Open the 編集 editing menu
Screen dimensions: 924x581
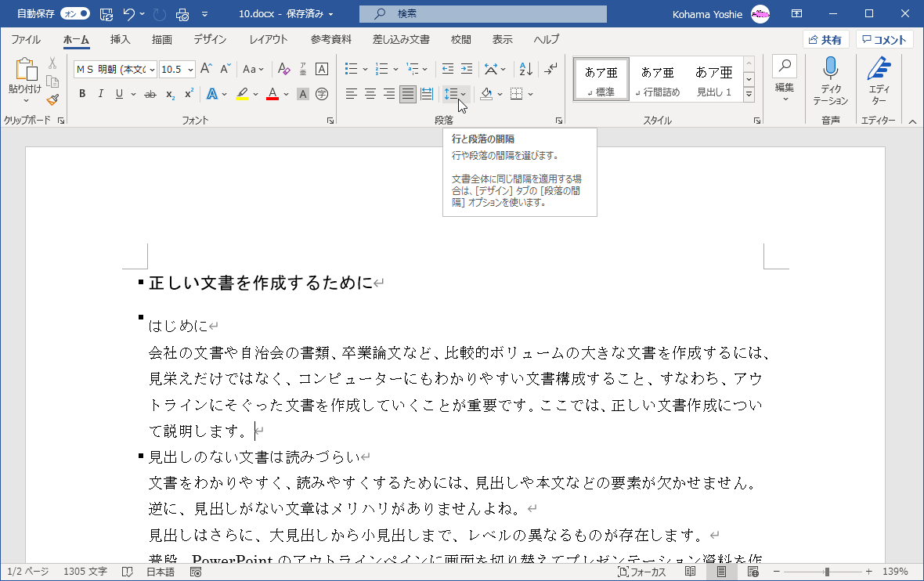click(x=785, y=80)
